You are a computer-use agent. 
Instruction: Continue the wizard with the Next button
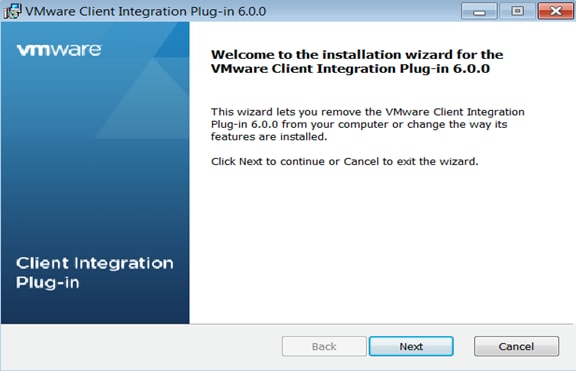411,346
